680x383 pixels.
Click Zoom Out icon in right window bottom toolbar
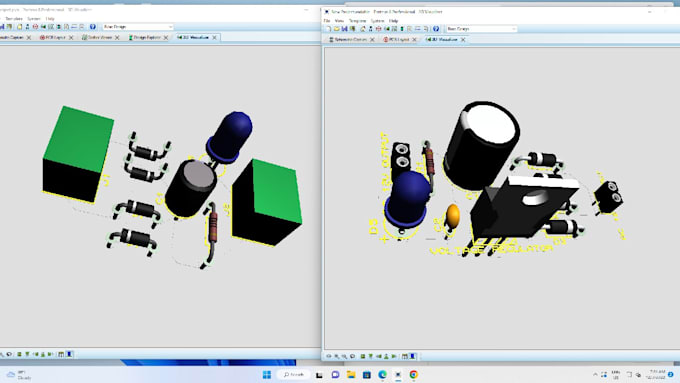click(344, 356)
